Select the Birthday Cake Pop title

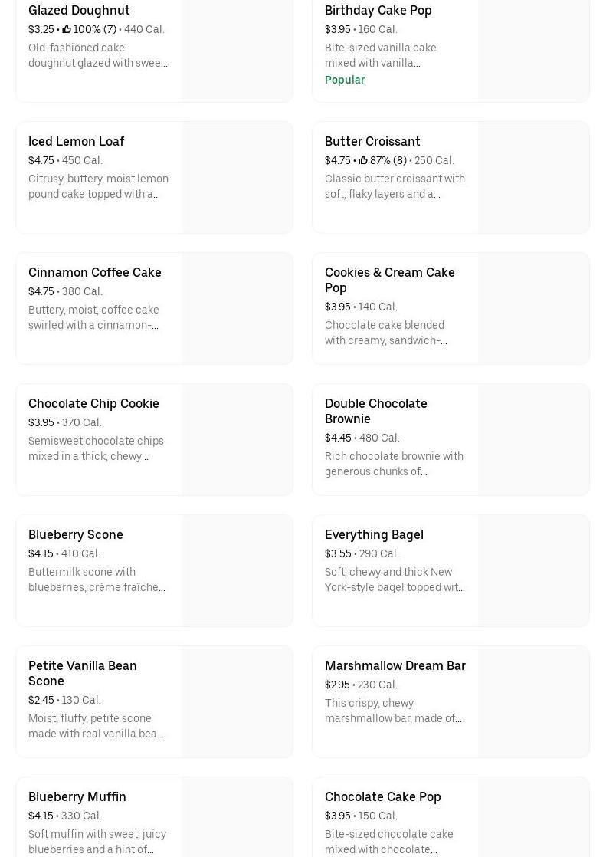(x=378, y=10)
